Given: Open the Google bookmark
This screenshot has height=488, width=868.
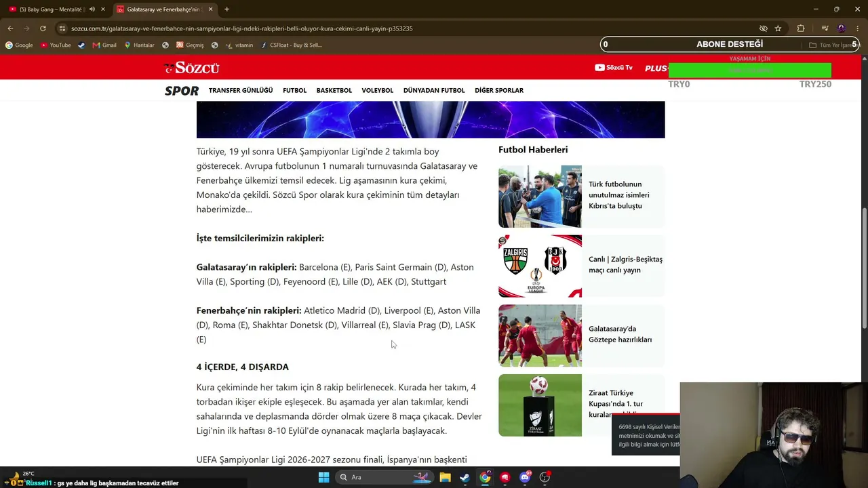Looking at the screenshot, I should pos(19,45).
